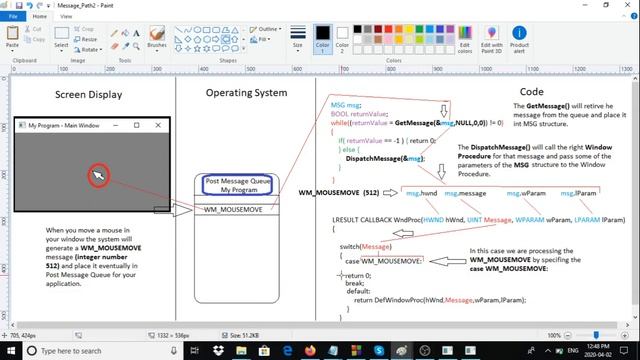Choose the Fill with color bucket tool
Viewport: 640px width, 360px height.
(x=125, y=33)
